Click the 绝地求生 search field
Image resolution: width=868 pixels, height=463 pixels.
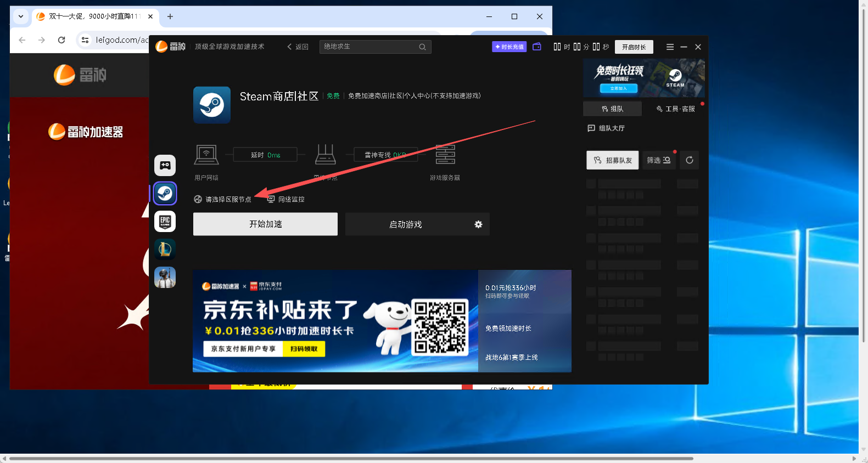tap(368, 47)
